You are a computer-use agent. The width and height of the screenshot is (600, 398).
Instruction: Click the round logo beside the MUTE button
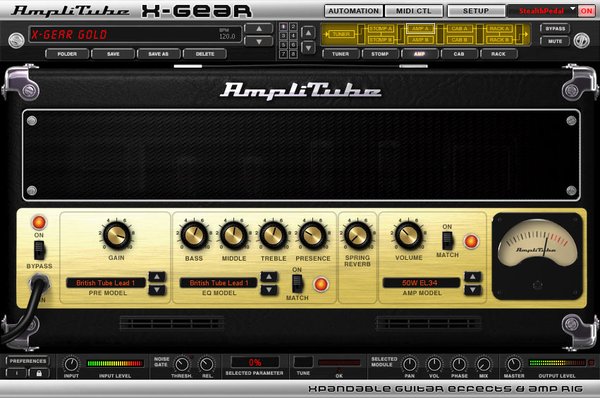pyautogui.click(x=581, y=41)
